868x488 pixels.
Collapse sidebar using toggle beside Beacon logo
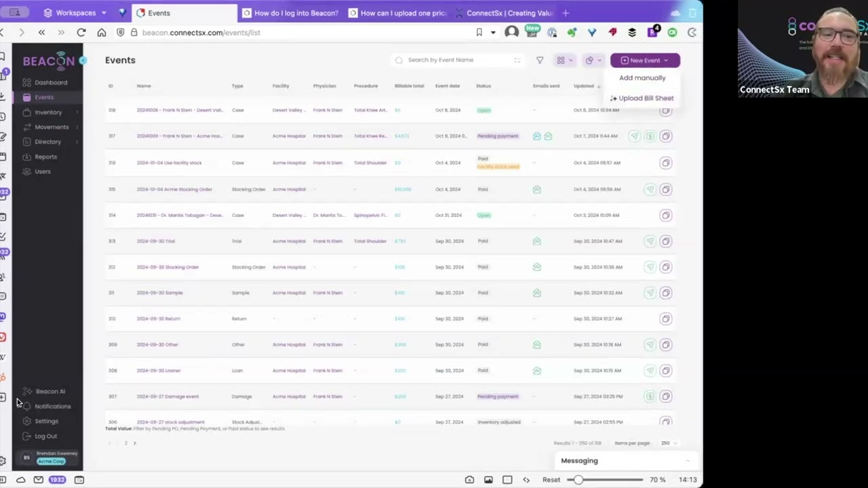coord(83,61)
